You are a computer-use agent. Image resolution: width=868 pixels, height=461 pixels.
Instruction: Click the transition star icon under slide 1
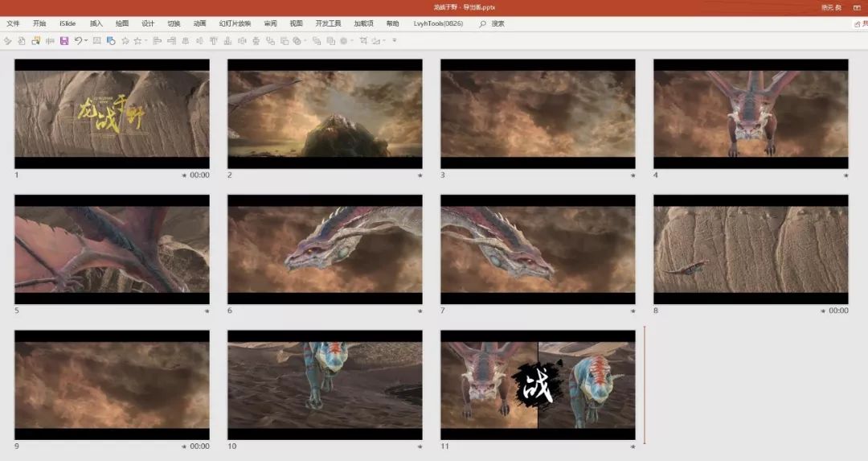click(184, 175)
